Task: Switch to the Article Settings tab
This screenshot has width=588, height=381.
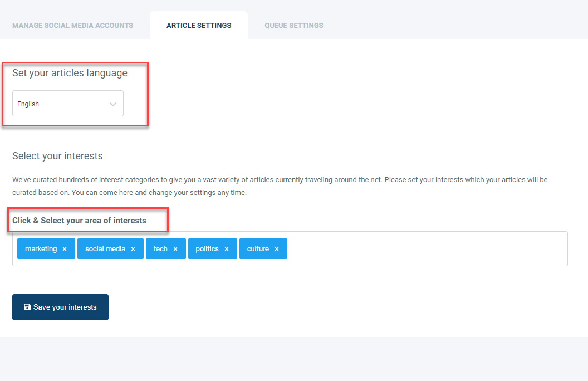Action: pos(198,25)
